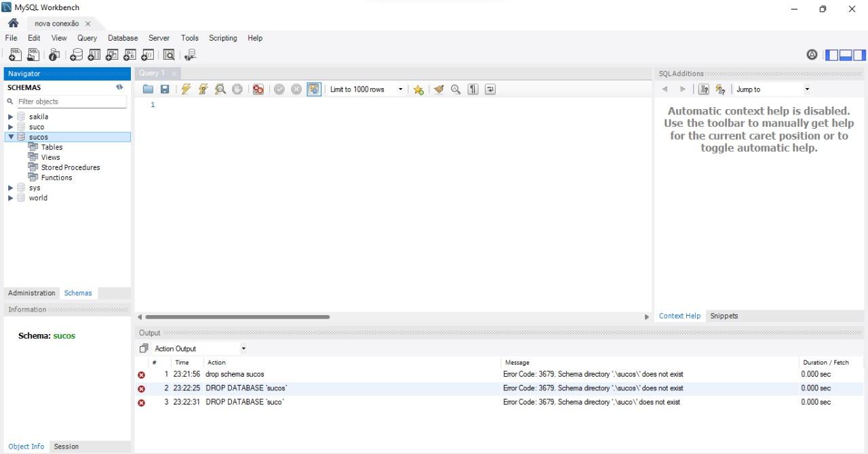Open a script file in the editor
The width and height of the screenshot is (868, 454).
(x=148, y=89)
